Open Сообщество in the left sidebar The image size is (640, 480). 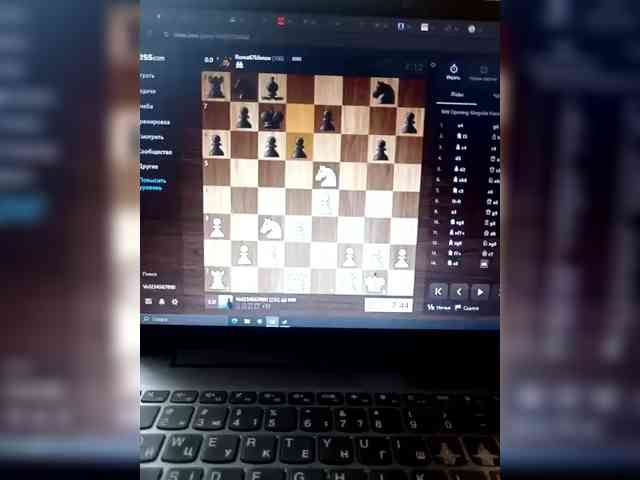point(156,152)
